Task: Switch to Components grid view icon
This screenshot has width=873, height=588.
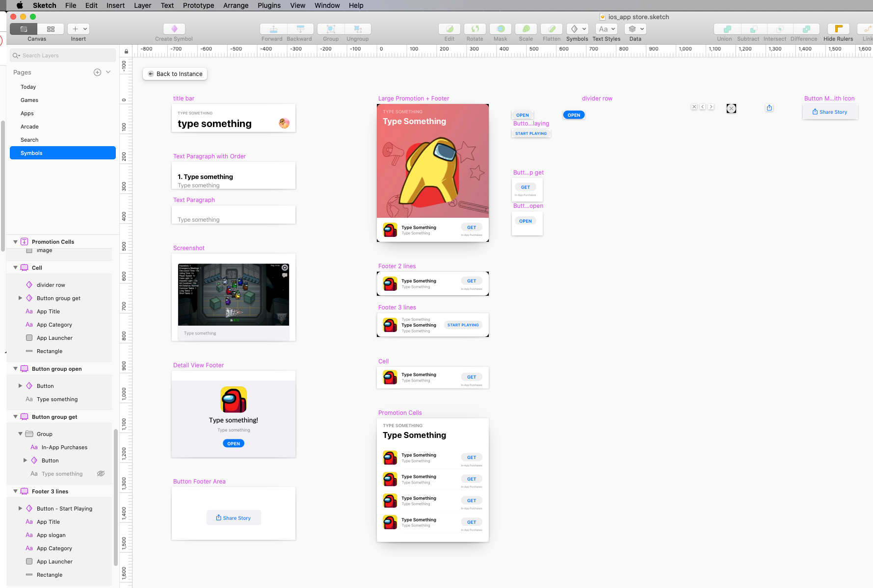Action: point(51,29)
